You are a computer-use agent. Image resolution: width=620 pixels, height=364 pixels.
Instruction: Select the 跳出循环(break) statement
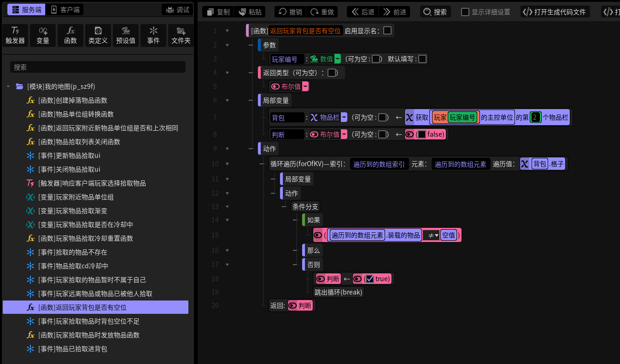pos(339,292)
